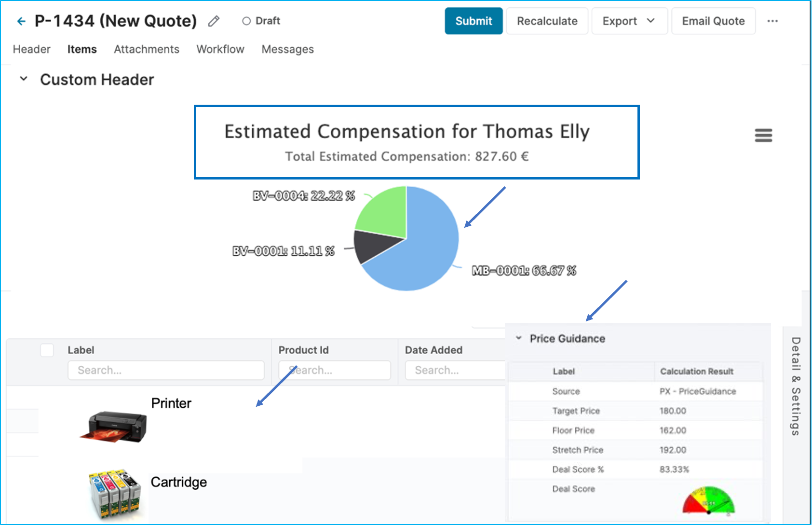This screenshot has height=525, width=812.
Task: Click the Label column search field
Action: (x=166, y=370)
